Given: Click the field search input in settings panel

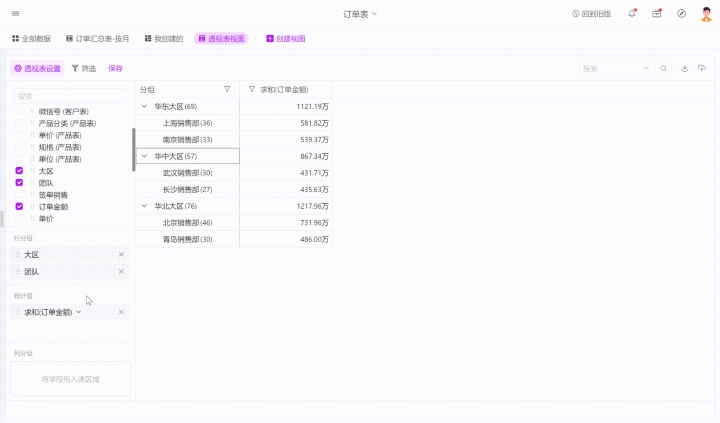Looking at the screenshot, I should [x=70, y=96].
